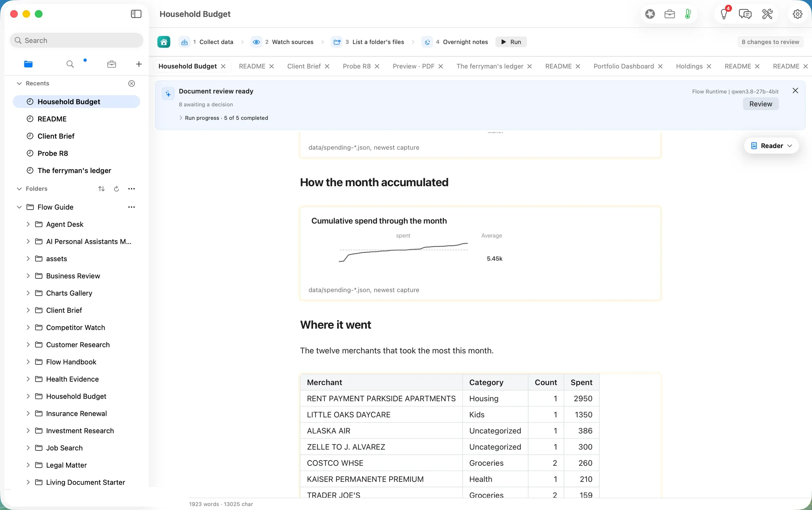
Task: Clear recents with the circled X icon
Action: tap(132, 83)
